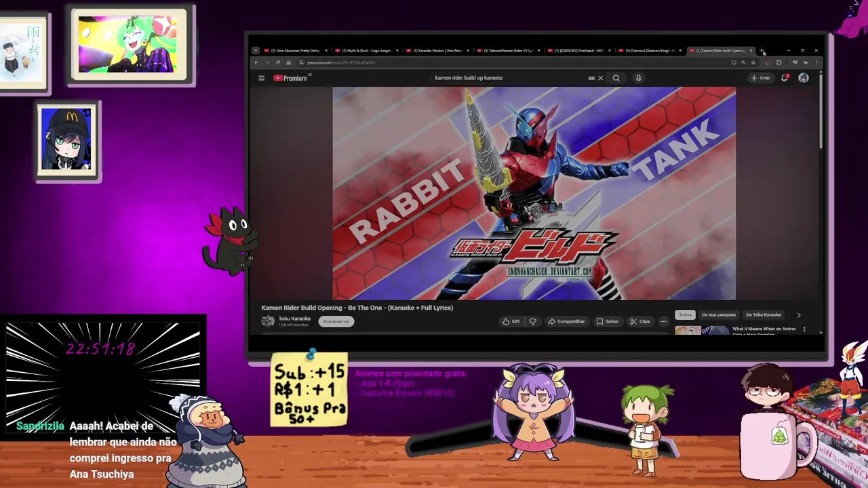Clear the search text with X icon
This screenshot has width=868, height=488.
[x=600, y=78]
